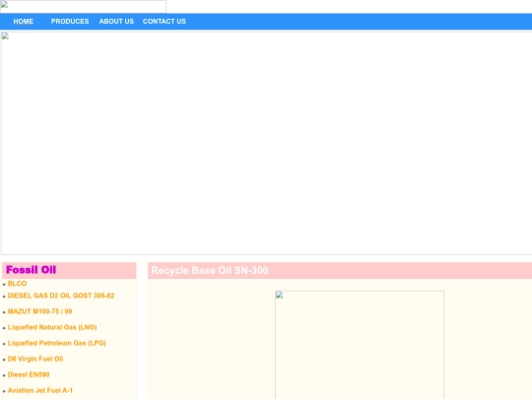Click the Recycle Base Oil SN-300 heading
Viewport: 532px width, 399px height.
210,270
